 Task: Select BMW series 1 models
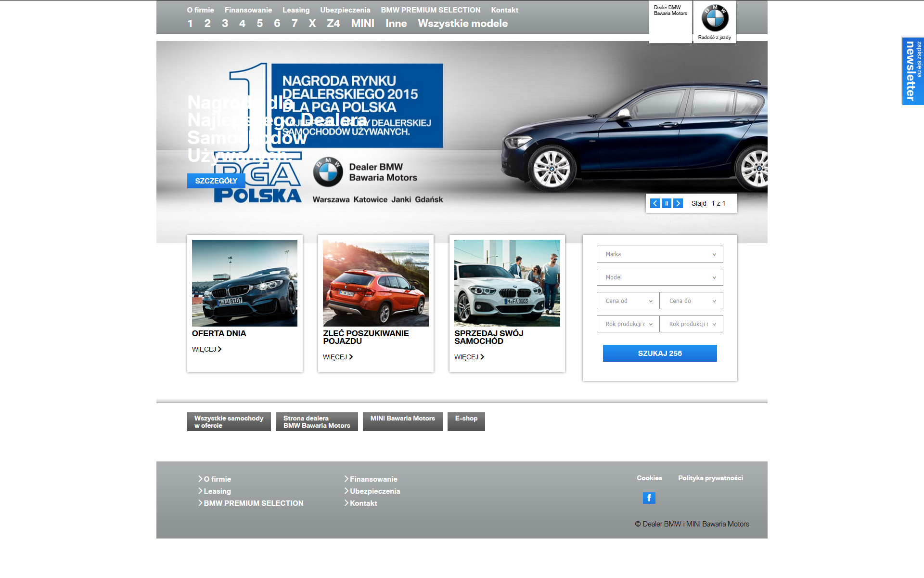click(x=190, y=23)
